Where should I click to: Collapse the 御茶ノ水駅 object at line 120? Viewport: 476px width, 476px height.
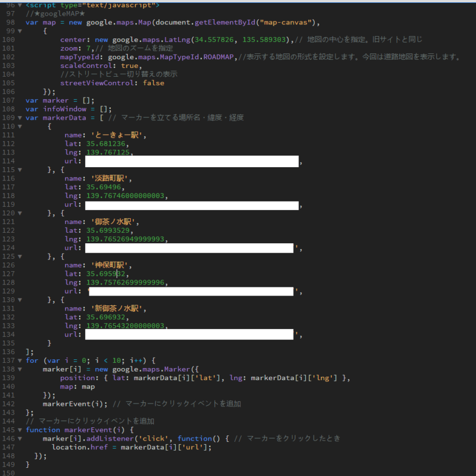pos(20,214)
